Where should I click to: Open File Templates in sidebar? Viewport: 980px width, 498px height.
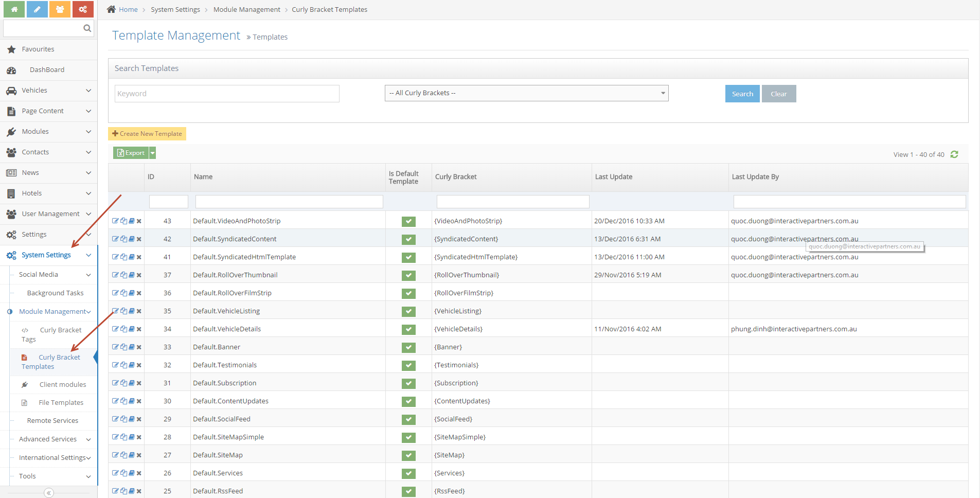coord(61,403)
